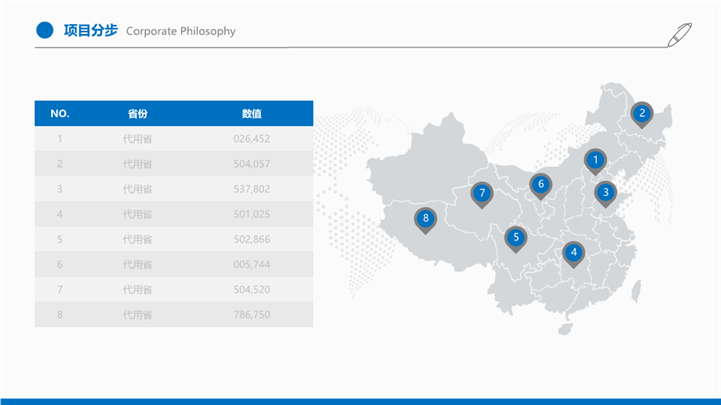Click the NO. column header
Viewport: 721px width, 405px height.
coord(60,113)
